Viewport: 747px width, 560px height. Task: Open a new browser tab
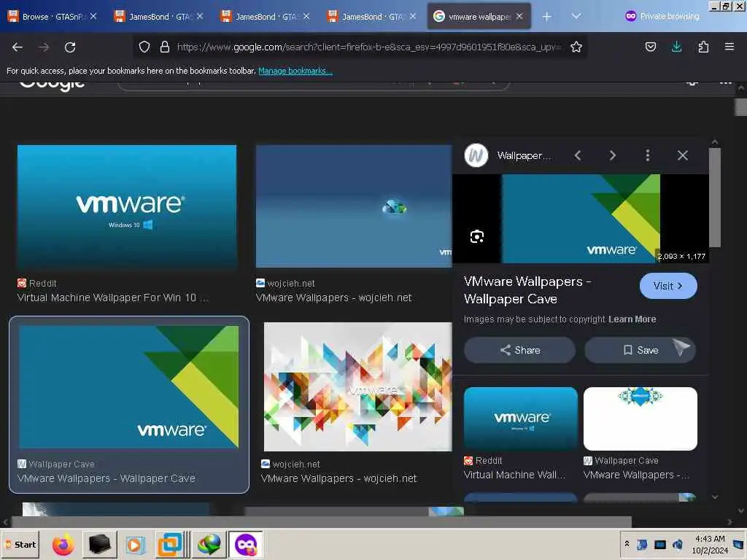click(547, 17)
